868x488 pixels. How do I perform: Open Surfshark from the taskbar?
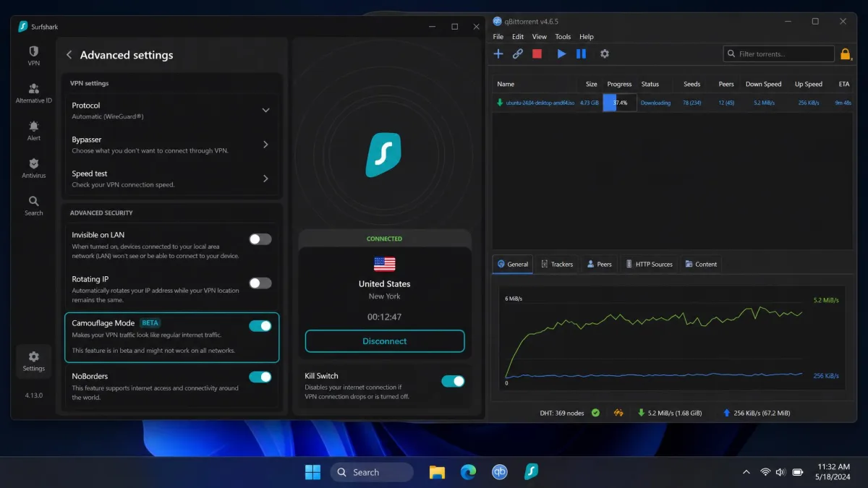532,472
